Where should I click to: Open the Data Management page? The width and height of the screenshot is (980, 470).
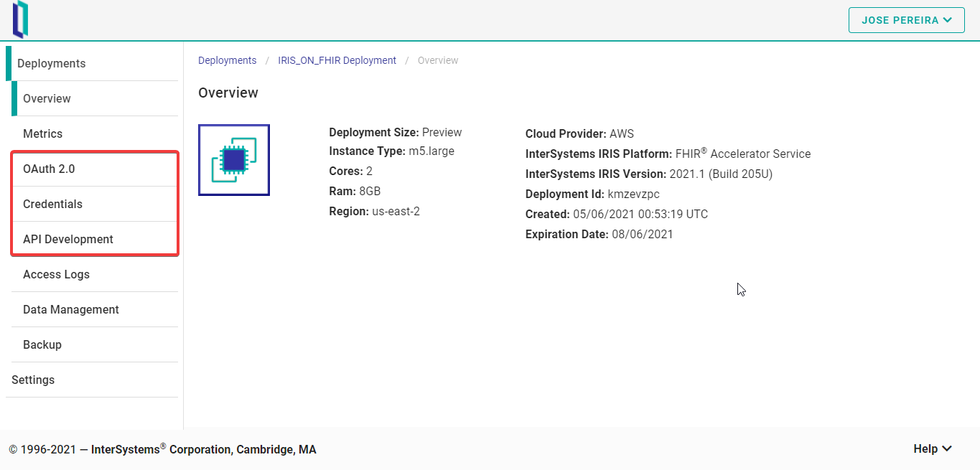point(94,309)
